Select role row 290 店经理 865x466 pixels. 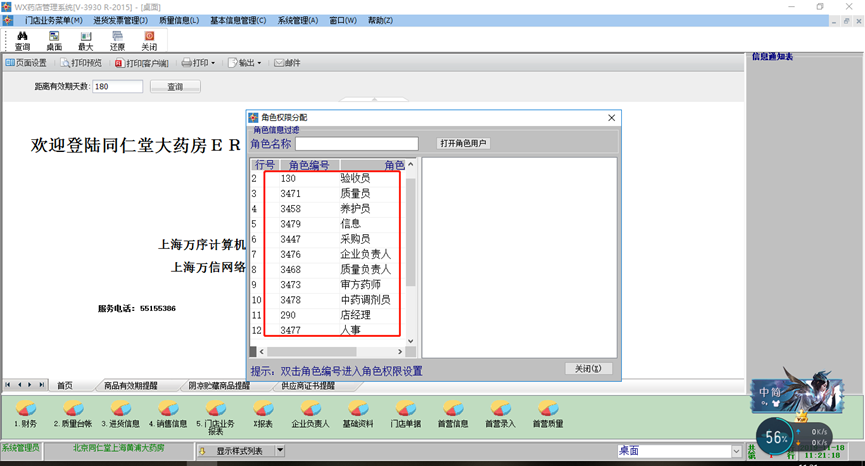click(x=328, y=315)
